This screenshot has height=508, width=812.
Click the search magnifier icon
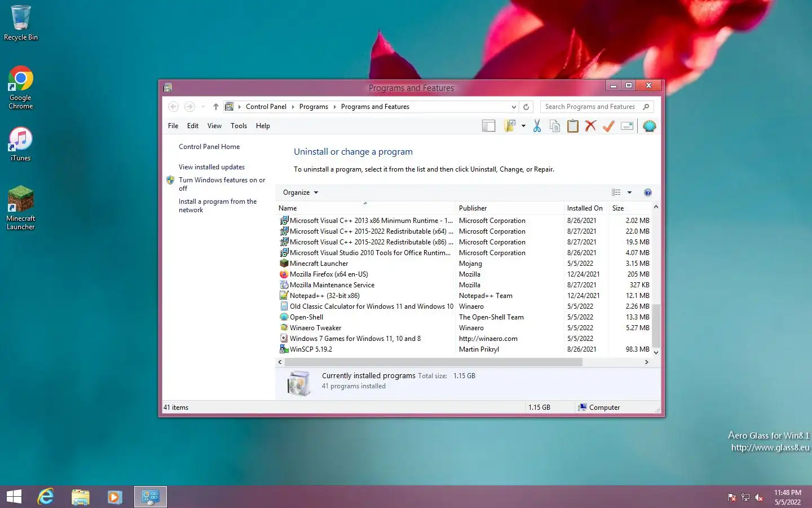(x=646, y=107)
